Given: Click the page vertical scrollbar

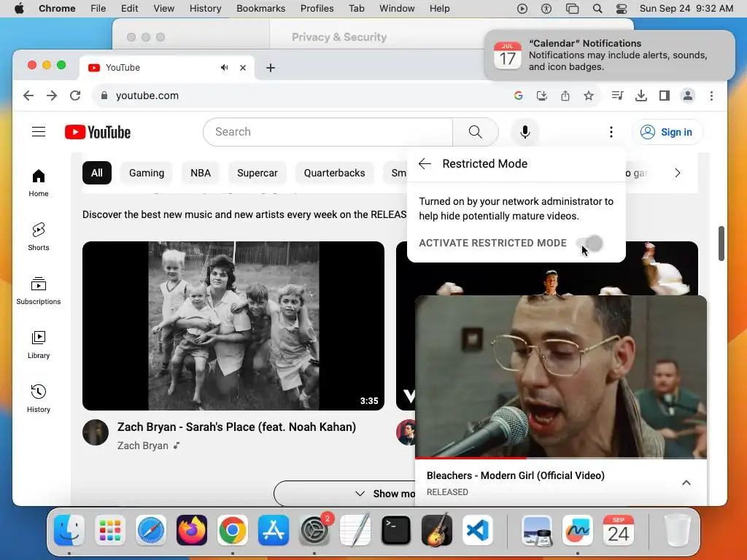Looking at the screenshot, I should pos(721,244).
